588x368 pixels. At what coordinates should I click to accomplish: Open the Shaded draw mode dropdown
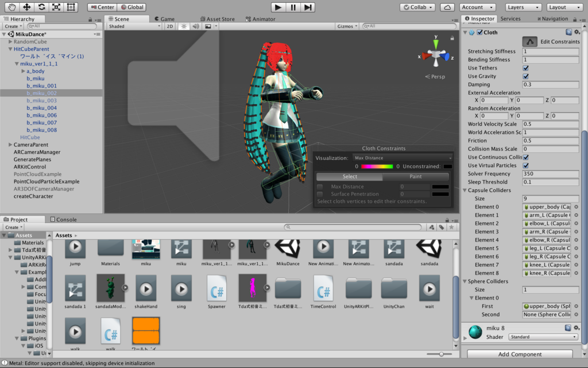tap(134, 26)
